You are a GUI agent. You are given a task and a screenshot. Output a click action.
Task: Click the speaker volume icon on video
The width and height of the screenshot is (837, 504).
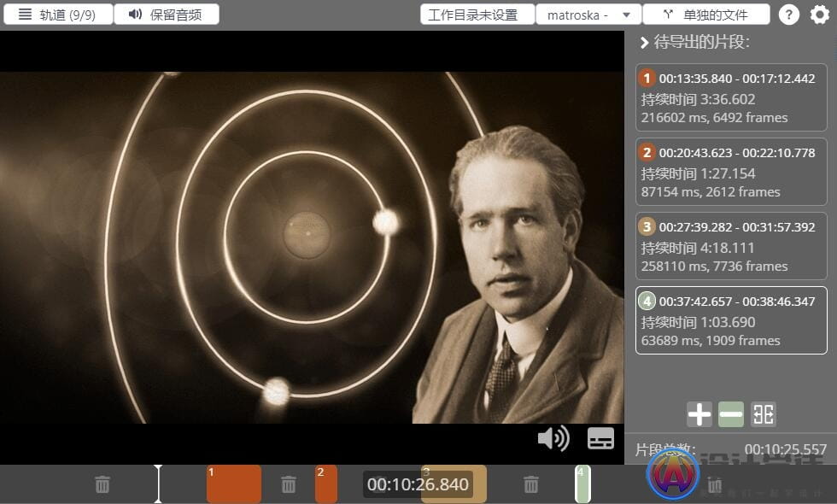tap(553, 438)
